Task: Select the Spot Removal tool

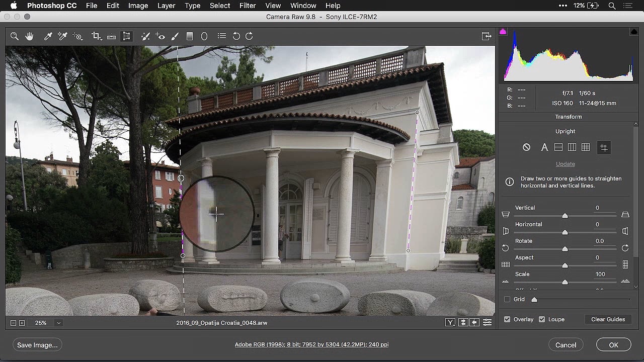Action: click(x=145, y=36)
